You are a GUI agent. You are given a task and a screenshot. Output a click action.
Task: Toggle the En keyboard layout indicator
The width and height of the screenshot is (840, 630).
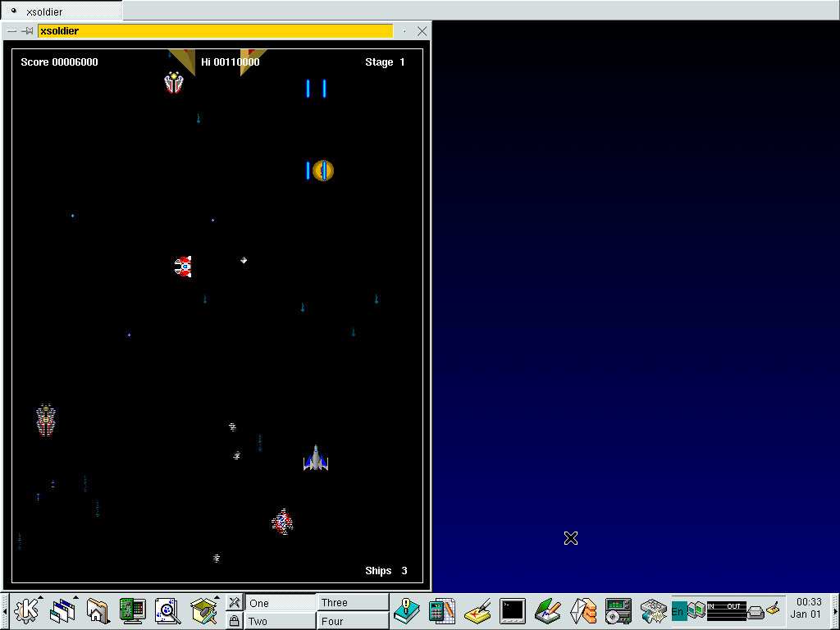678,611
